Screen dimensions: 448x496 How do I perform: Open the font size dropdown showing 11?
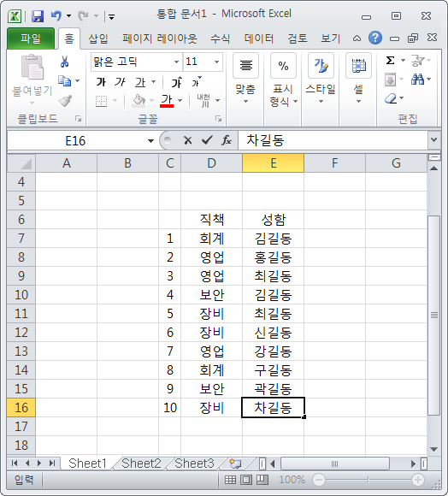[x=216, y=62]
